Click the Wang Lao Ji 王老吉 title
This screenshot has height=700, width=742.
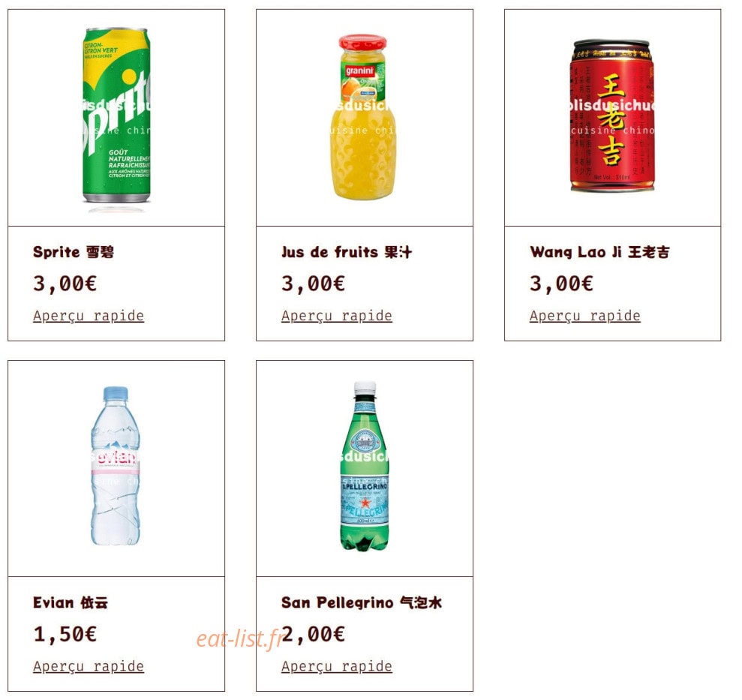[599, 252]
